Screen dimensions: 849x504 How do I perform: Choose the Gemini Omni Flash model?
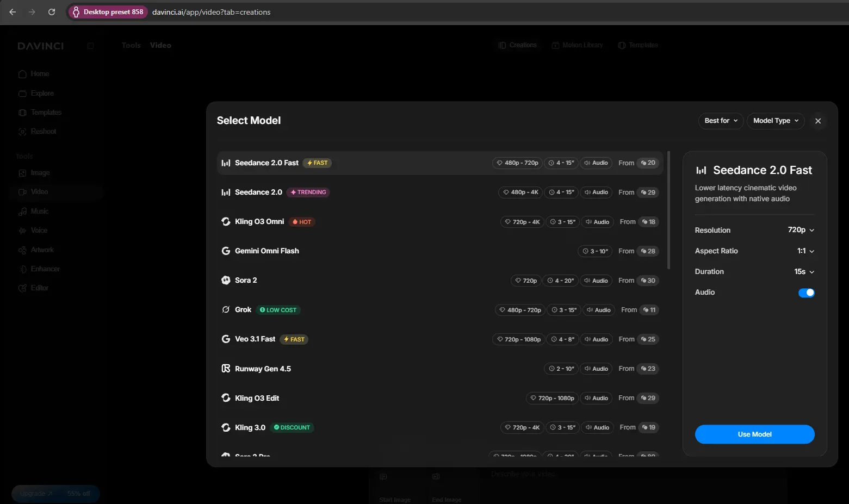click(439, 251)
